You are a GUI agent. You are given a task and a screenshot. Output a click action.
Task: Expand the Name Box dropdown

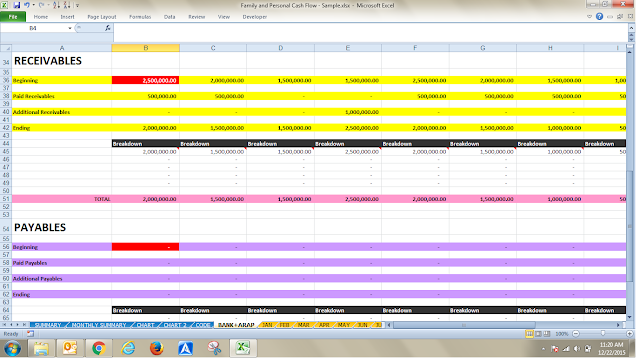click(70, 28)
